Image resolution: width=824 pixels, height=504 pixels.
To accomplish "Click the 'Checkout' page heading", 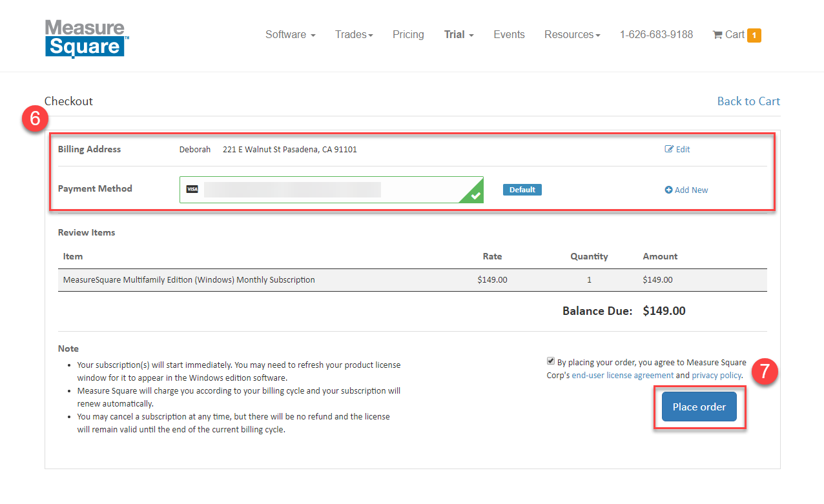I will tap(68, 101).
